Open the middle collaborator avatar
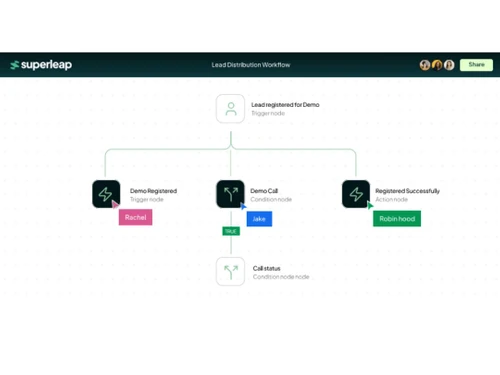This screenshot has height=375, width=500. pyautogui.click(x=437, y=65)
